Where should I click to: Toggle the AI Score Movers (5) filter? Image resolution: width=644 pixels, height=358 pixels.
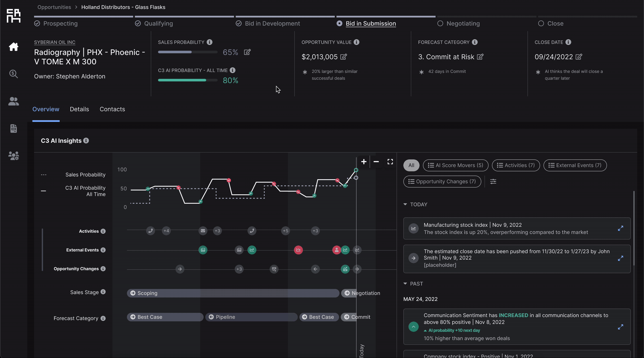(456, 165)
